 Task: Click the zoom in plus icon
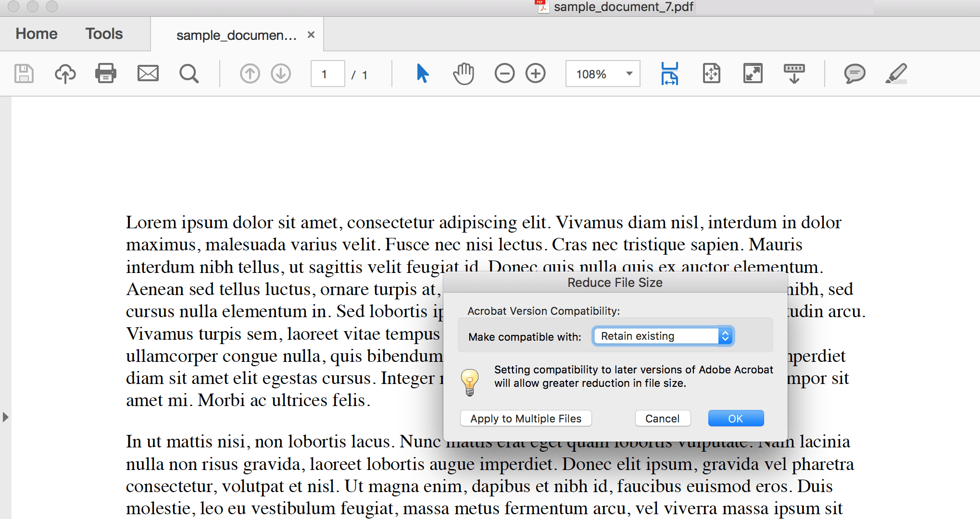point(535,74)
